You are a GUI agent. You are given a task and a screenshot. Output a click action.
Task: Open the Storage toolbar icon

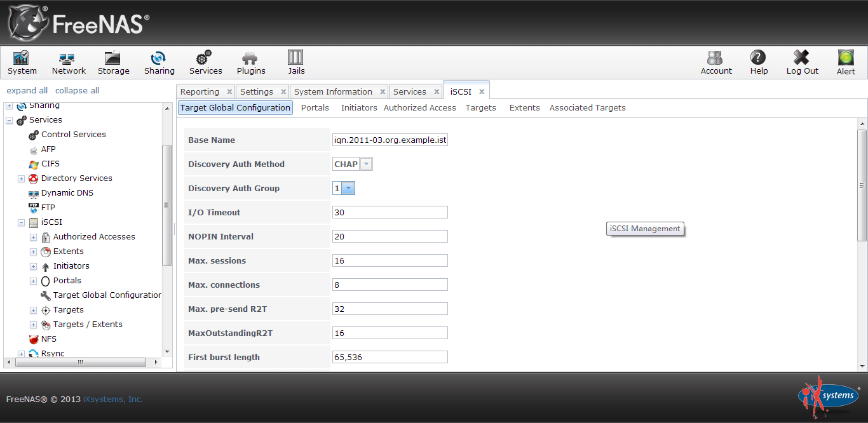click(x=113, y=63)
